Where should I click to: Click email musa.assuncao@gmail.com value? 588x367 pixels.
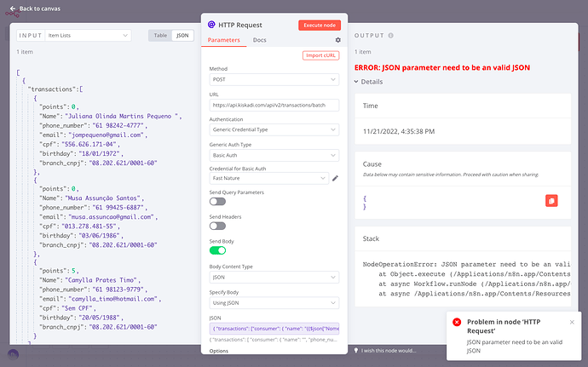(x=111, y=217)
